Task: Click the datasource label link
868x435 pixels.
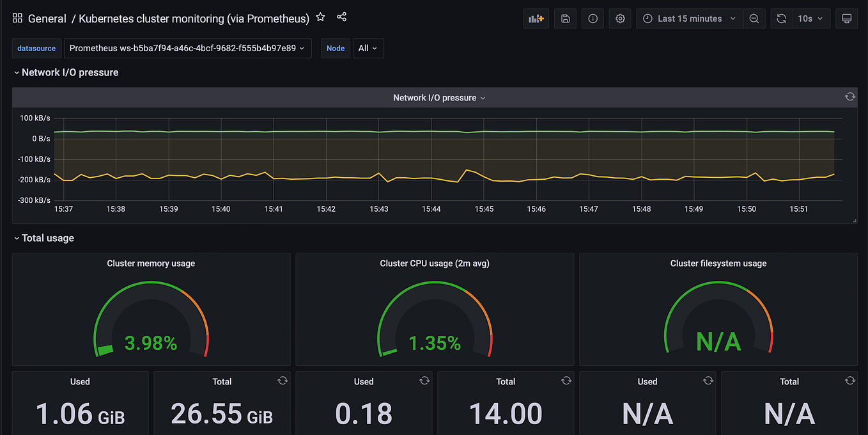Action: (36, 48)
